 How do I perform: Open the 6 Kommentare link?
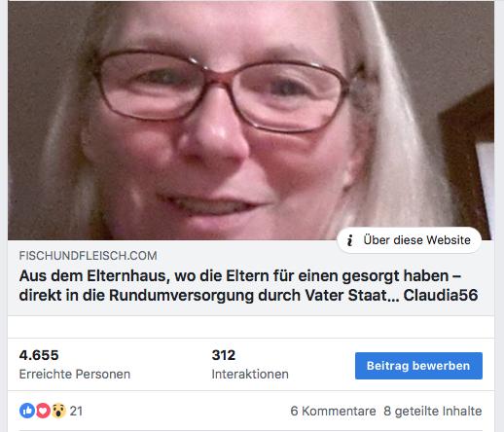click(333, 411)
